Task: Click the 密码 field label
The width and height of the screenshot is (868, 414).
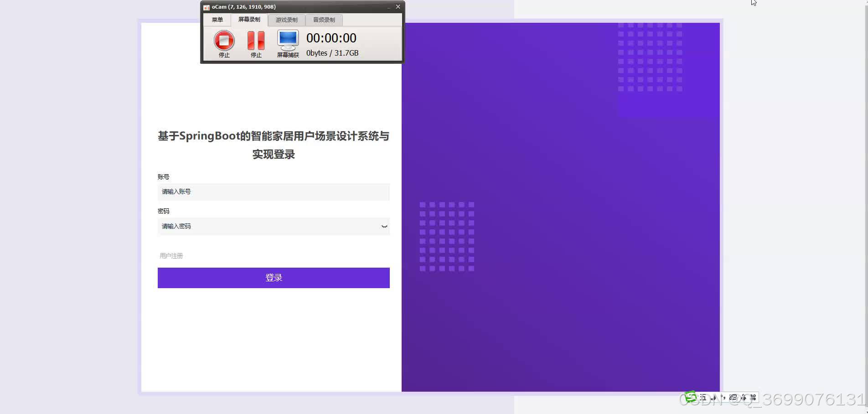Action: click(164, 211)
